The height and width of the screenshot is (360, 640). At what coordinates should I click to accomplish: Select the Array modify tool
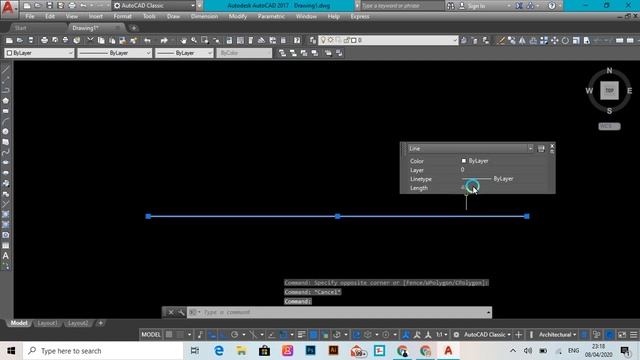tap(544, 40)
